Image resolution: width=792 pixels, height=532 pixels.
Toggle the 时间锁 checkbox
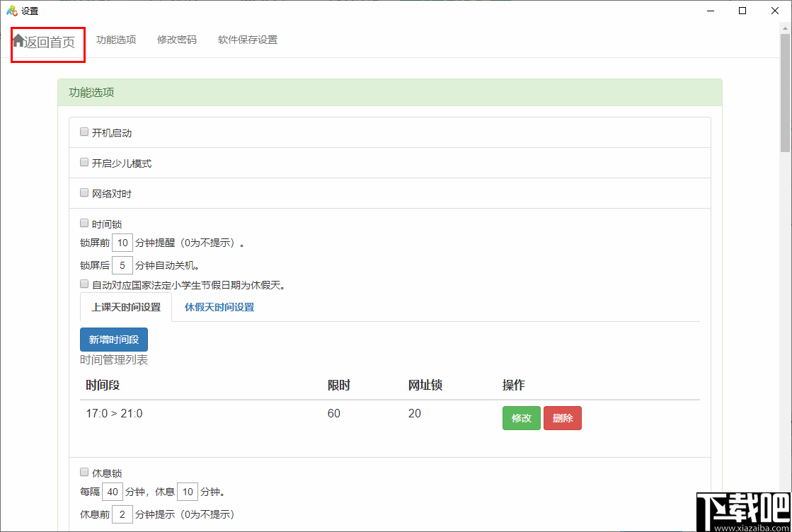[x=84, y=223]
